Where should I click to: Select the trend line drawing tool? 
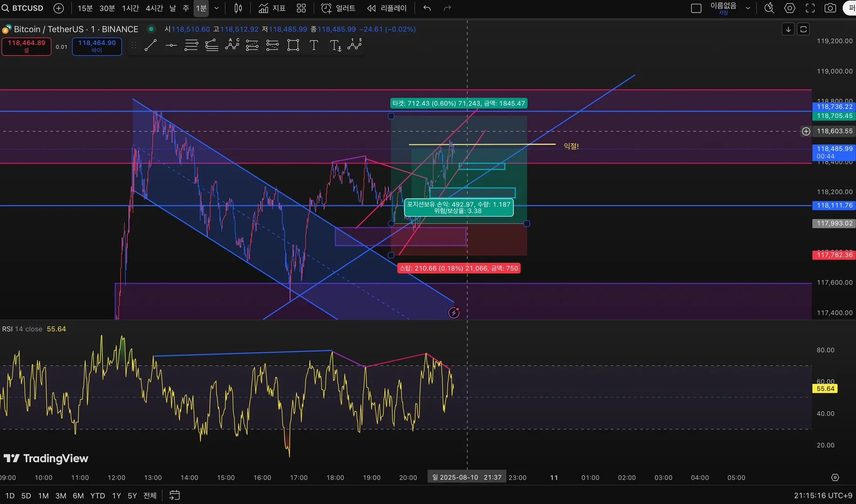tap(150, 45)
